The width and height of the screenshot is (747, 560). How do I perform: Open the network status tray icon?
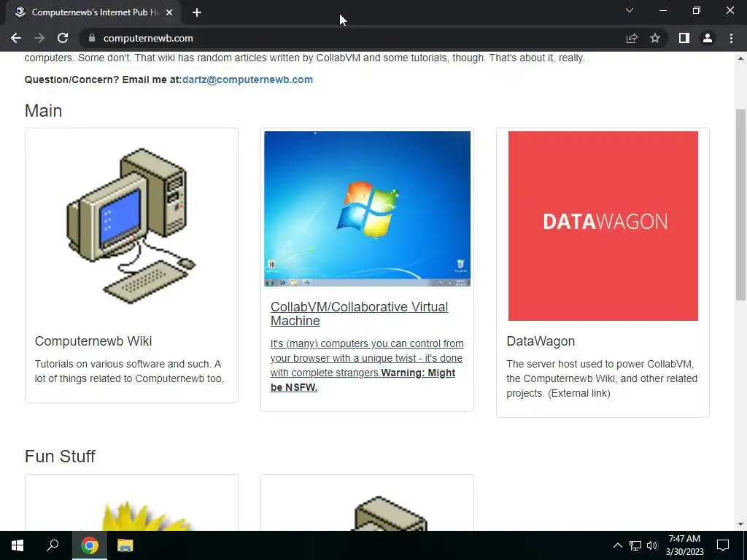click(x=635, y=545)
